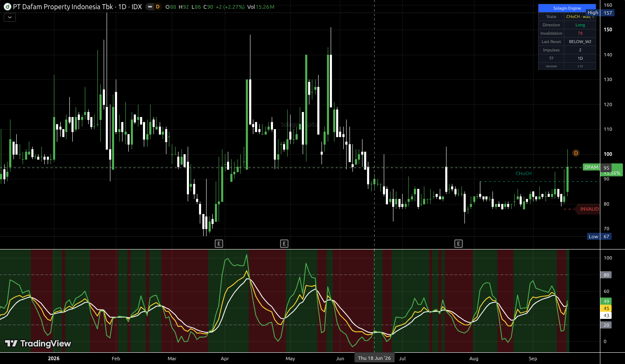This screenshot has height=364, width=625.
Task: Click the Solagin Engine table header
Action: [567, 8]
